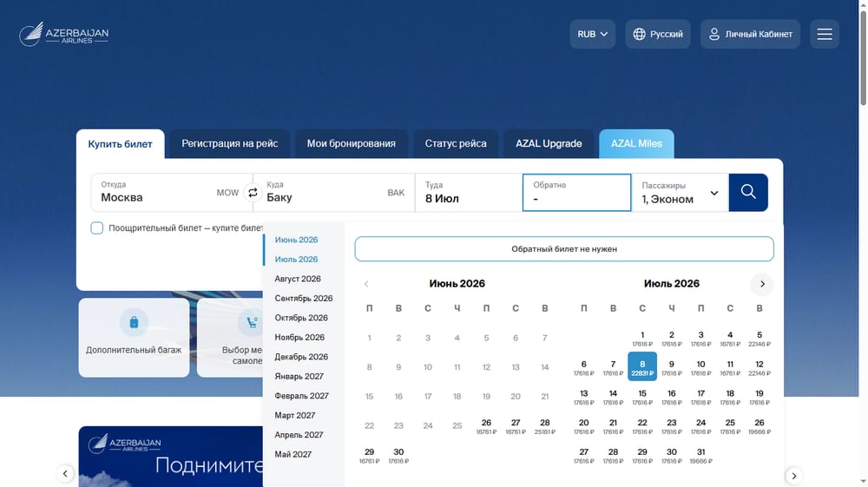Expand the Пассажиры 1, Эконом dropdown
This screenshot has height=487, width=868.
coord(680,193)
